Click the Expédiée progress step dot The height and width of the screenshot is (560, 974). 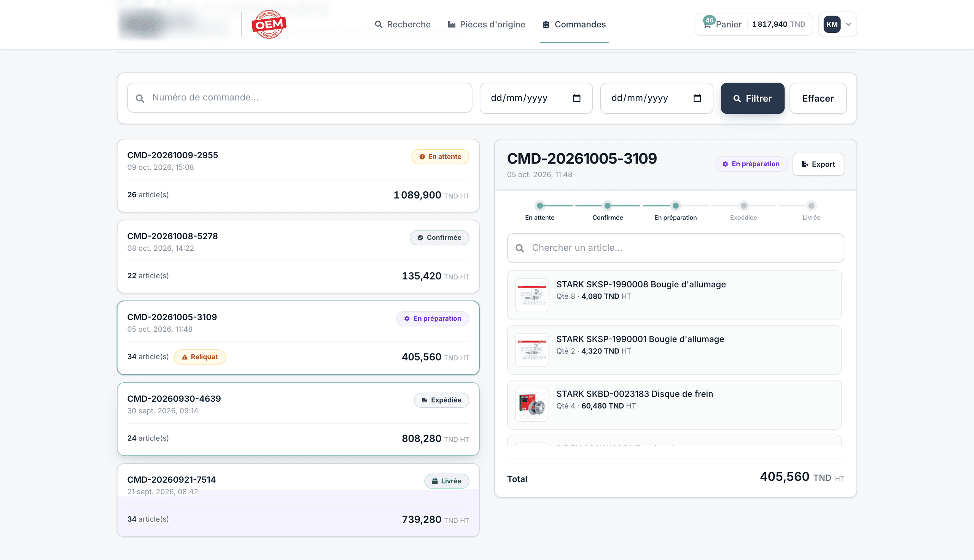click(x=743, y=206)
